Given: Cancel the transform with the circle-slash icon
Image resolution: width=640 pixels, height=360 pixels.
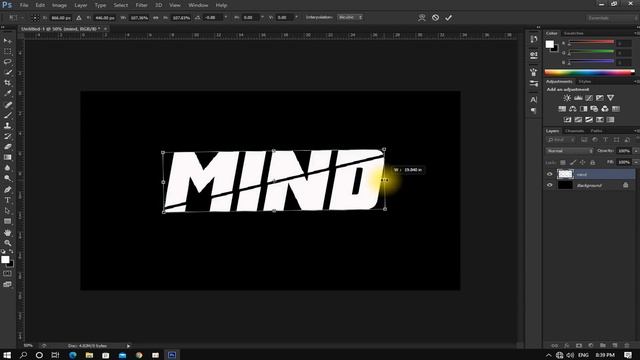Looking at the screenshot, I should click(x=436, y=18).
